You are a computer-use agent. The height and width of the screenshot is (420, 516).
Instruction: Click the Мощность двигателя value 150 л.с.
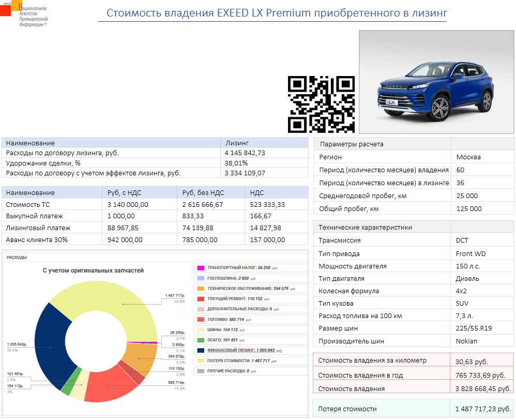[467, 266]
